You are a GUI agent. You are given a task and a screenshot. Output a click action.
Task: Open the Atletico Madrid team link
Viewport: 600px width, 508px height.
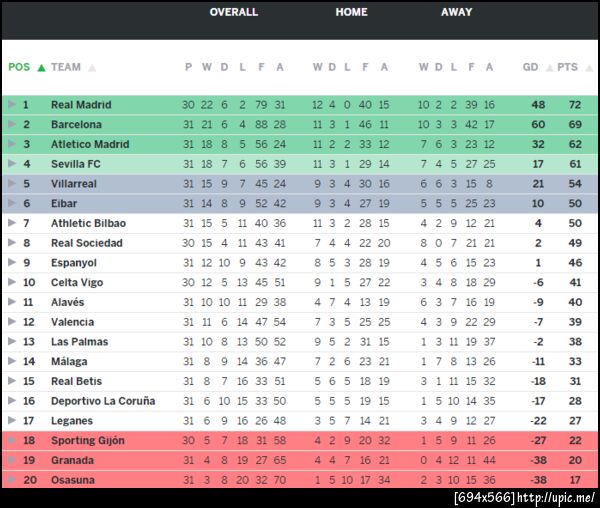[x=90, y=144]
